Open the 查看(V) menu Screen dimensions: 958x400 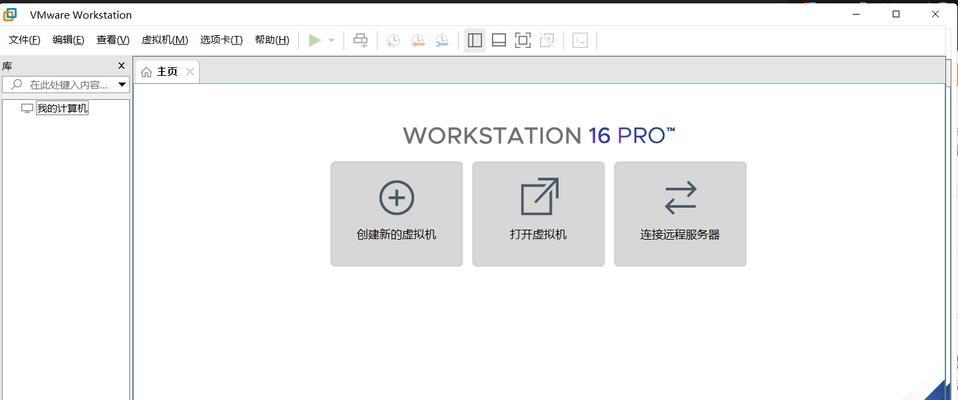[x=113, y=40]
